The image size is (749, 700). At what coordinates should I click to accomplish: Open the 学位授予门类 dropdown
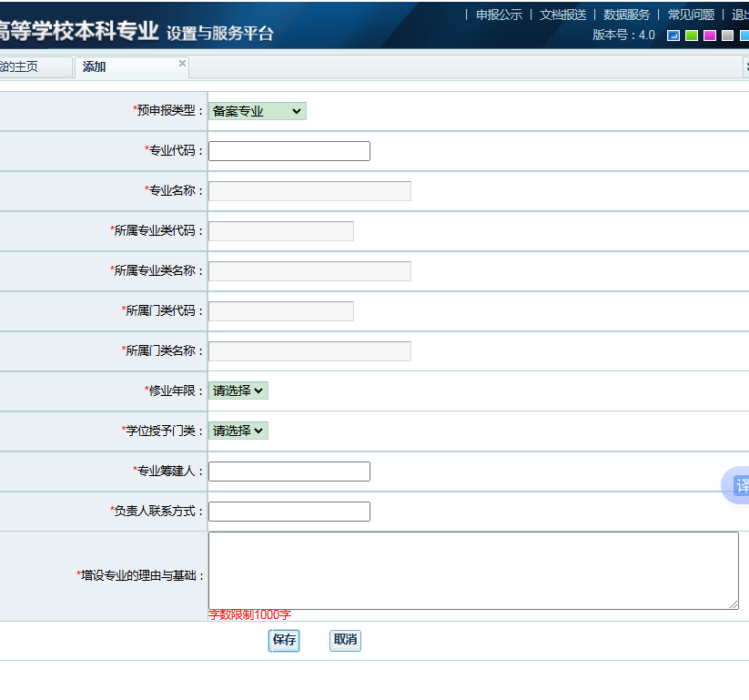point(238,431)
